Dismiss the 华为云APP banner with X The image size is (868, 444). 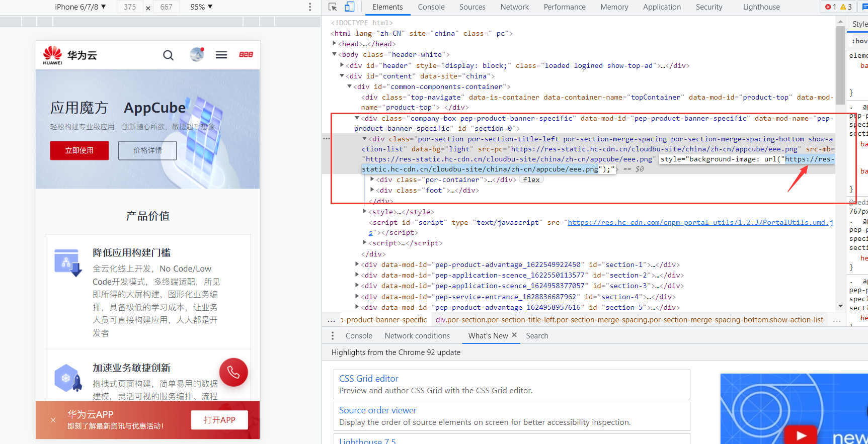53,420
